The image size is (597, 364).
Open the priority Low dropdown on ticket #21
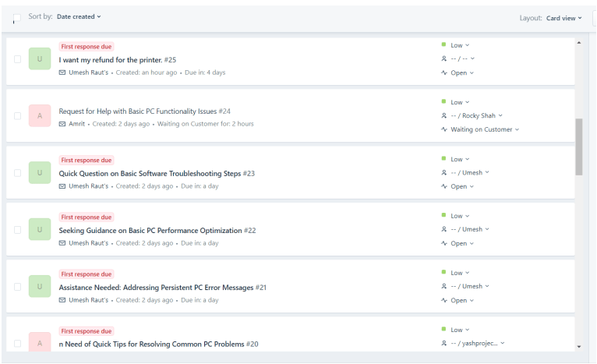460,273
